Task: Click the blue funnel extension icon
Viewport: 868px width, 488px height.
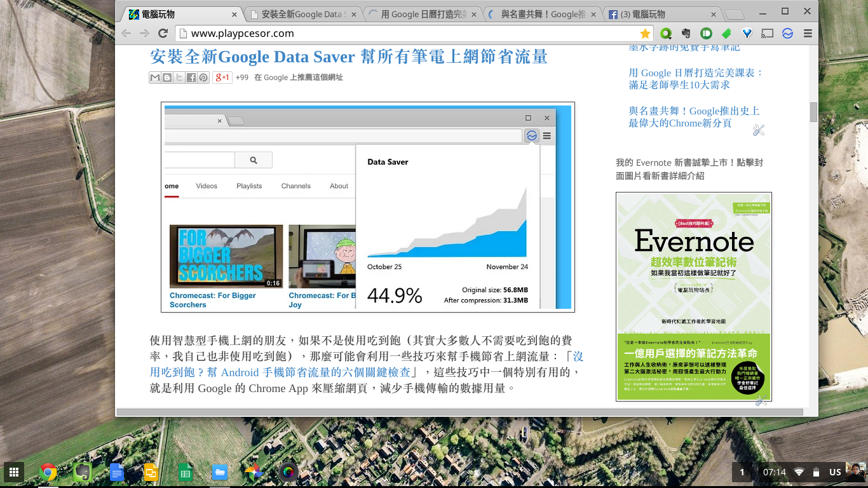Action: (x=747, y=34)
